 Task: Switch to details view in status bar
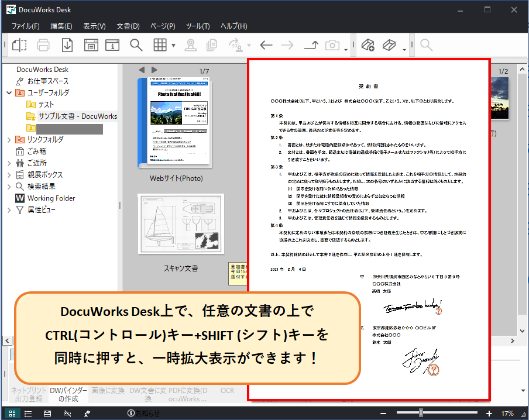click(47, 413)
